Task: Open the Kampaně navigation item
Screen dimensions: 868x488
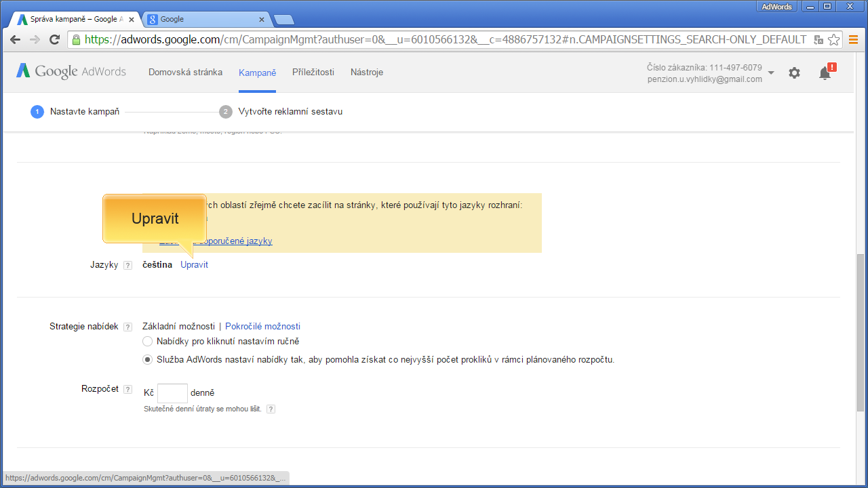Action: click(257, 73)
